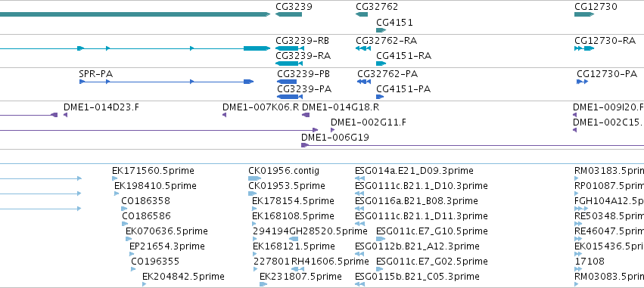Image resolution: width=644 pixels, height=288 pixels.
Task: Click the CG4151-RA transcript arrow
Action: tap(381, 63)
